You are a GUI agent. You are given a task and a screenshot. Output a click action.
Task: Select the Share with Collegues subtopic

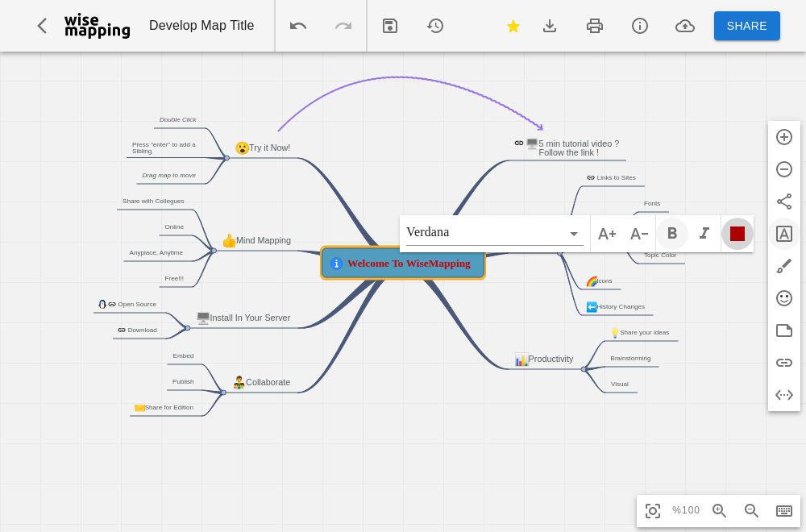click(x=153, y=201)
